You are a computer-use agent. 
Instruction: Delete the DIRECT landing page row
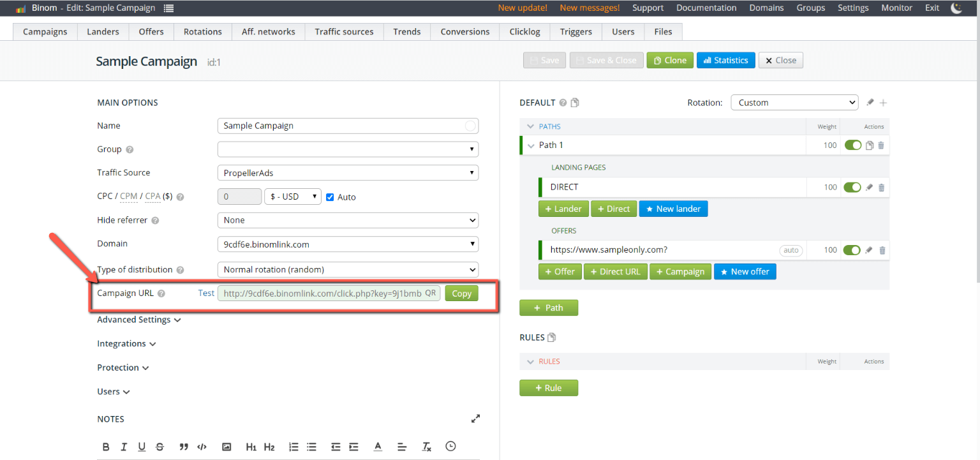(x=881, y=188)
